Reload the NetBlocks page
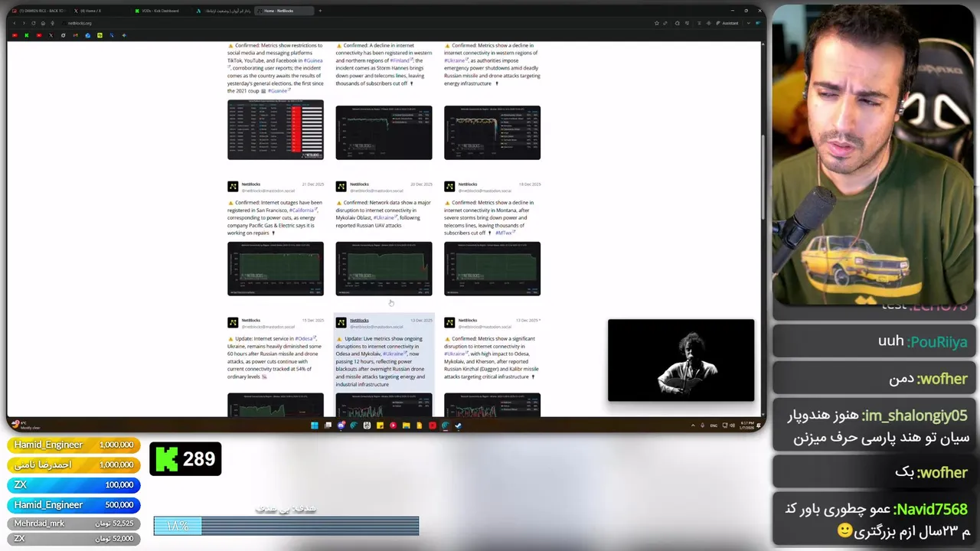The image size is (980, 551). 34,23
